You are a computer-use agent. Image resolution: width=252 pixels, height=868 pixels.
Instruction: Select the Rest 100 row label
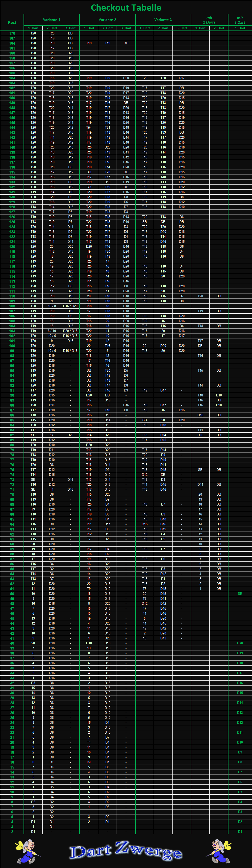[12, 346]
